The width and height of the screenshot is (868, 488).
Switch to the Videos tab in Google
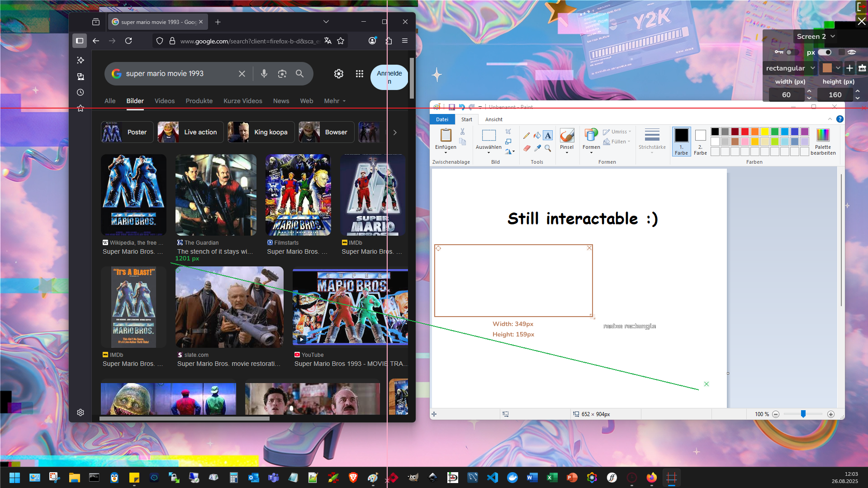(165, 101)
